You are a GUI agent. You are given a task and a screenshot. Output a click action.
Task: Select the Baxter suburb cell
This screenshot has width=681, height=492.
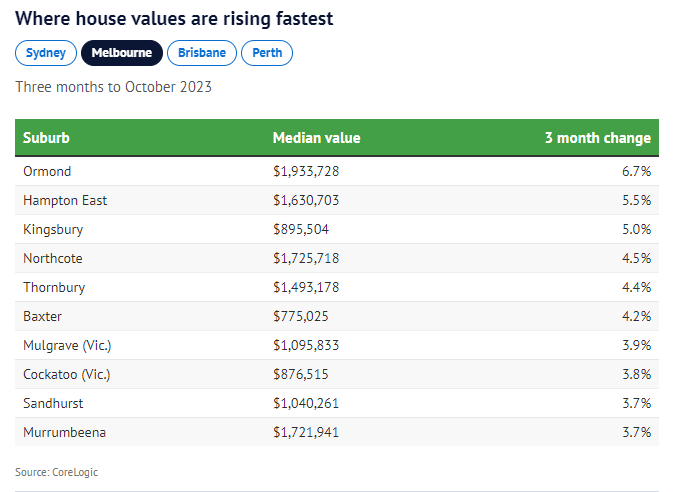[x=43, y=316]
